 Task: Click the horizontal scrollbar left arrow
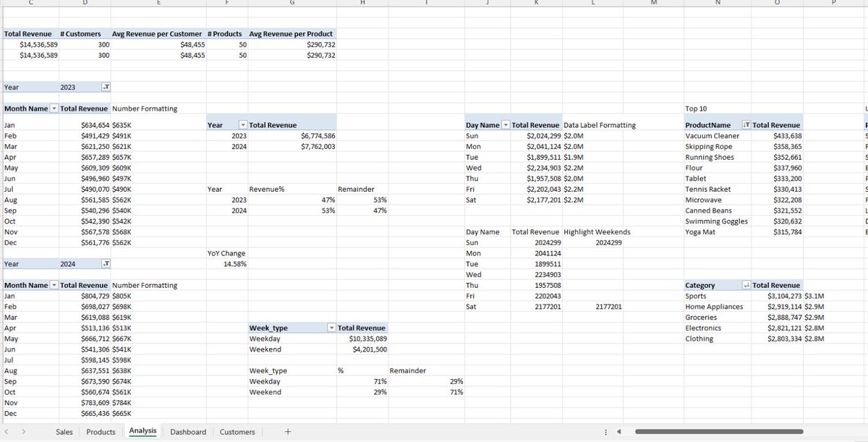pyautogui.click(x=621, y=432)
